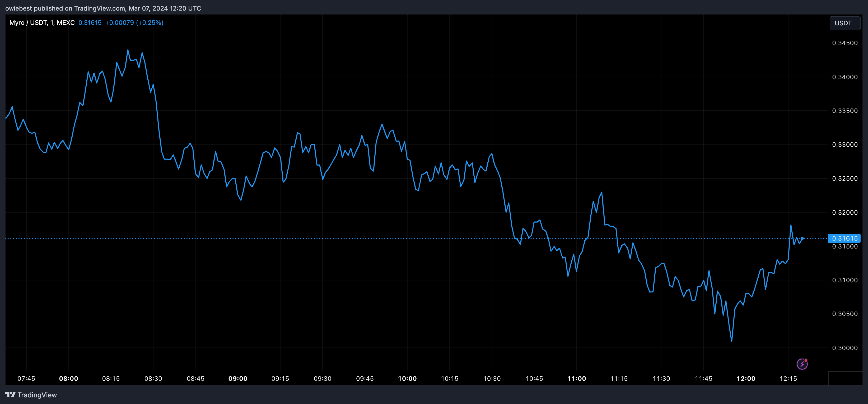This screenshot has width=868, height=404.
Task: Click the purple lightning bolt news icon
Action: [x=802, y=364]
